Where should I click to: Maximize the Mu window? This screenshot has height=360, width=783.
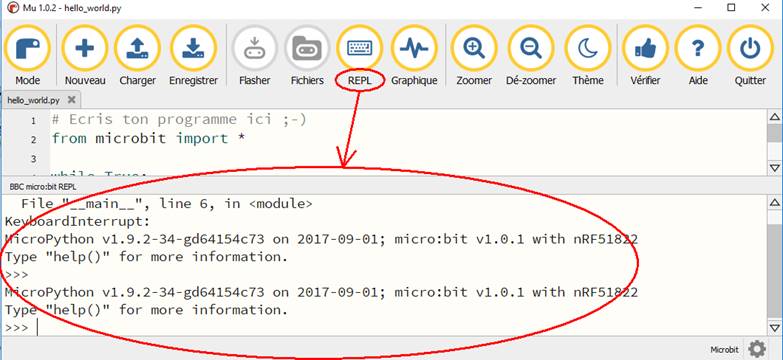(731, 7)
